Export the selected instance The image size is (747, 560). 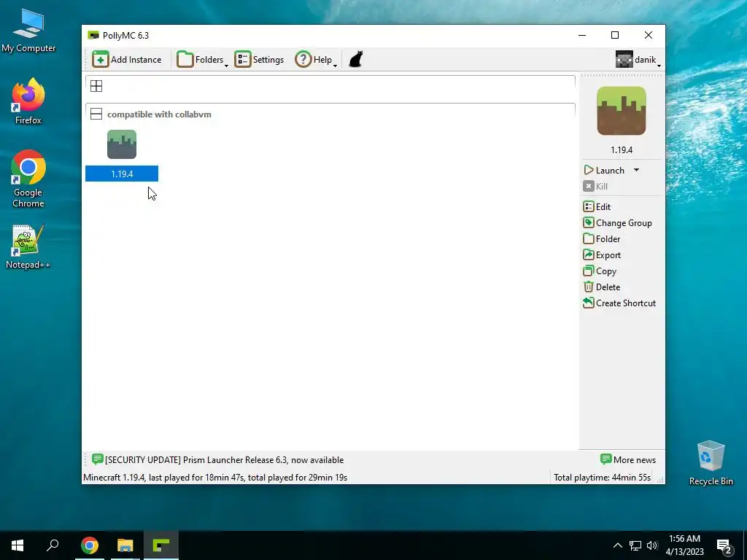coord(602,255)
